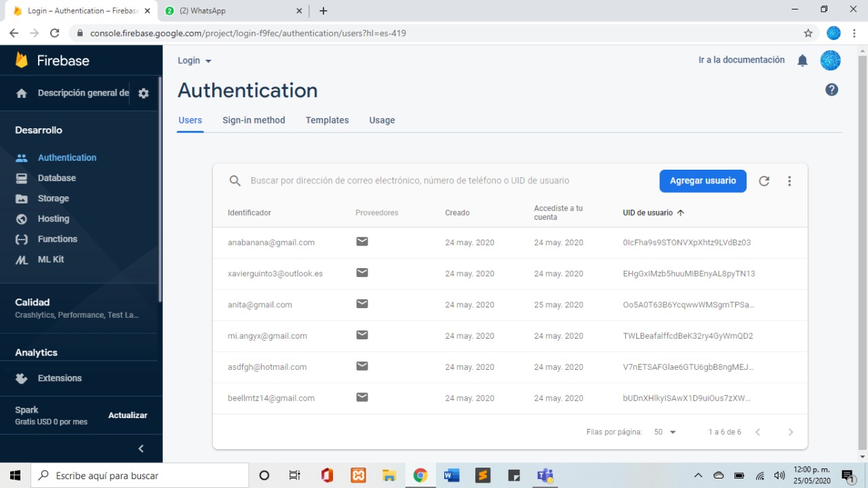Click the Extensions icon in sidebar
Viewport: 868px width, 488px height.
[22, 378]
